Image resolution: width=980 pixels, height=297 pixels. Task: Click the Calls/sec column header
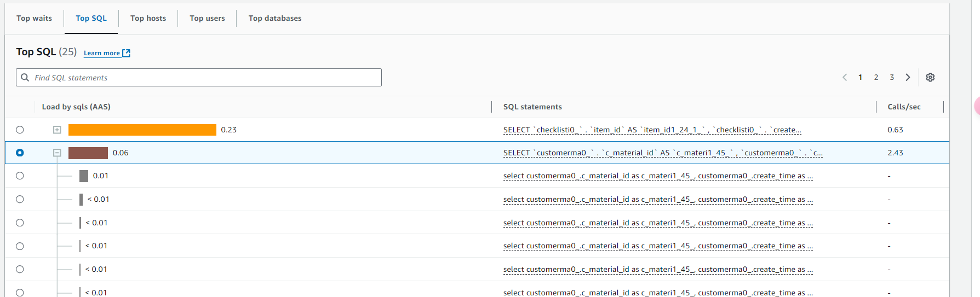[904, 107]
